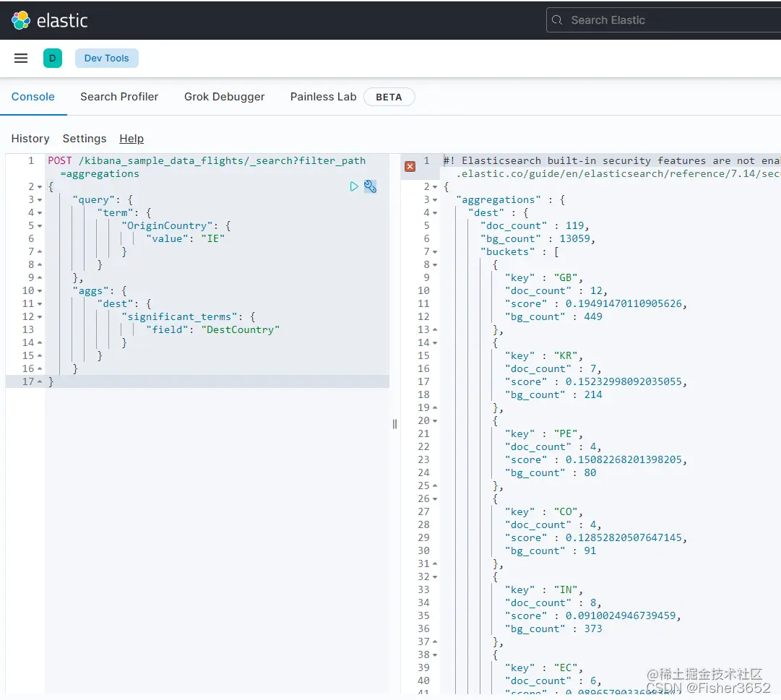Screen dimensions: 781x700
Task: Click the BETA badge
Action: [389, 97]
